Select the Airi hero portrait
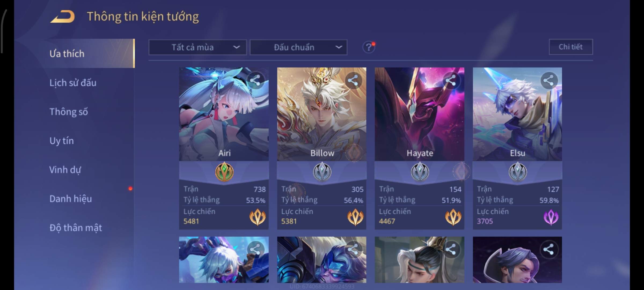This screenshot has height=290, width=644. [224, 114]
